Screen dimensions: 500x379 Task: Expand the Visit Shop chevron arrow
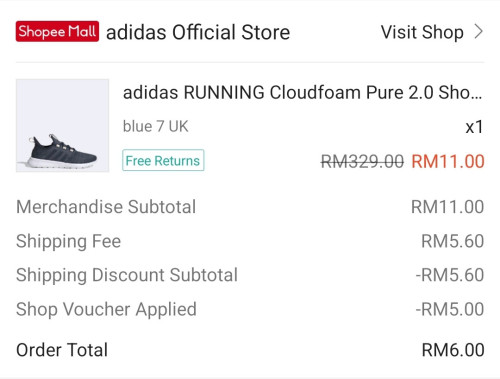[x=479, y=32]
